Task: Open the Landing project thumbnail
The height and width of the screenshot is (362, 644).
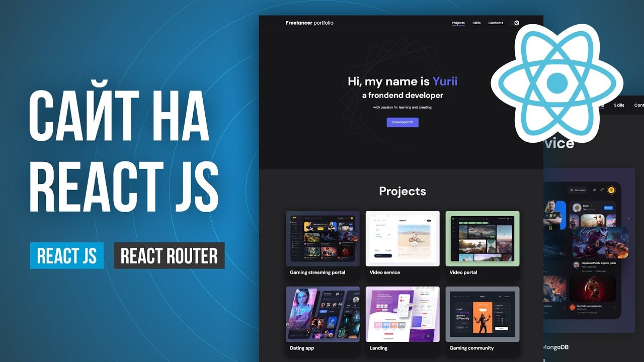Action: pyautogui.click(x=403, y=314)
